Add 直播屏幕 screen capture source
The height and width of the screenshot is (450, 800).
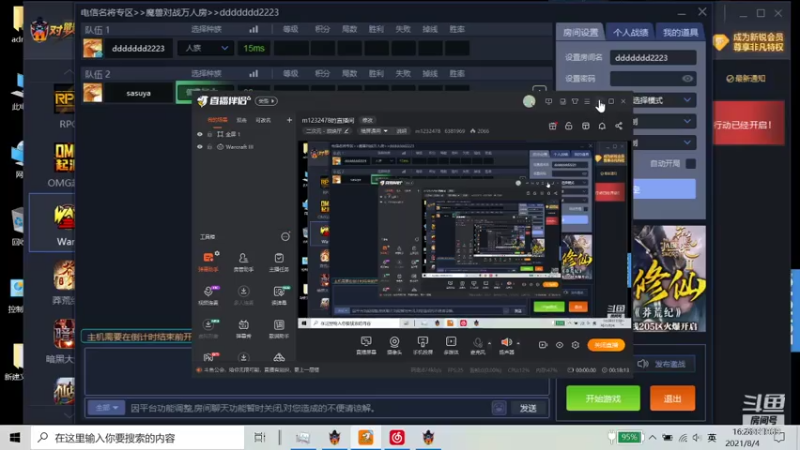[366, 344]
